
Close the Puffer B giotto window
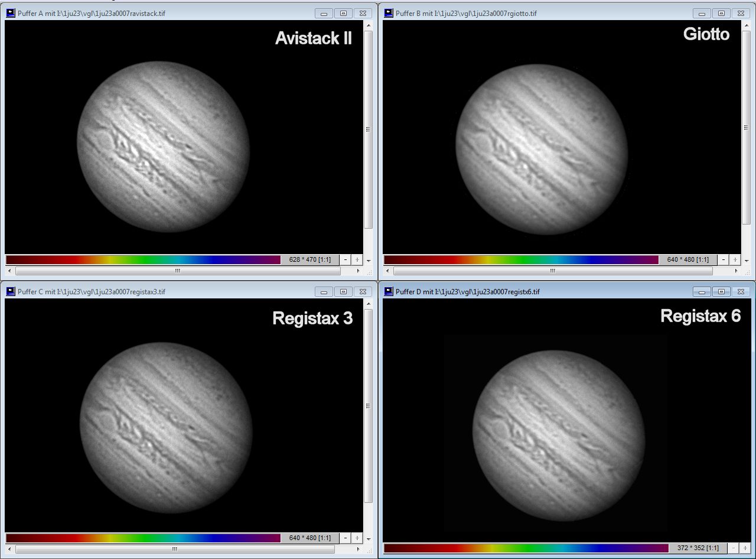coord(741,13)
